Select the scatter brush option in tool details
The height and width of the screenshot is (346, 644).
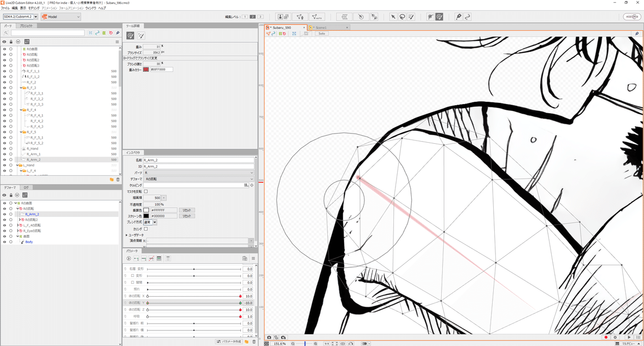point(141,35)
